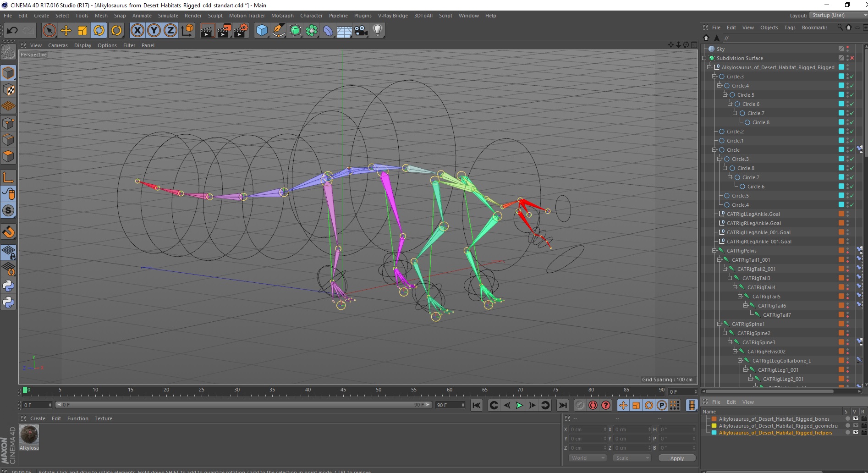Viewport: 868px width, 473px height.
Task: Switch to Model mode in the left palette
Action: (x=8, y=73)
